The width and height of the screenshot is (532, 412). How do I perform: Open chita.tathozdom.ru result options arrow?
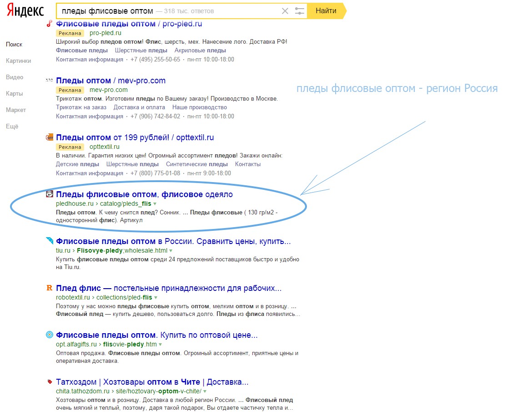pos(205,391)
